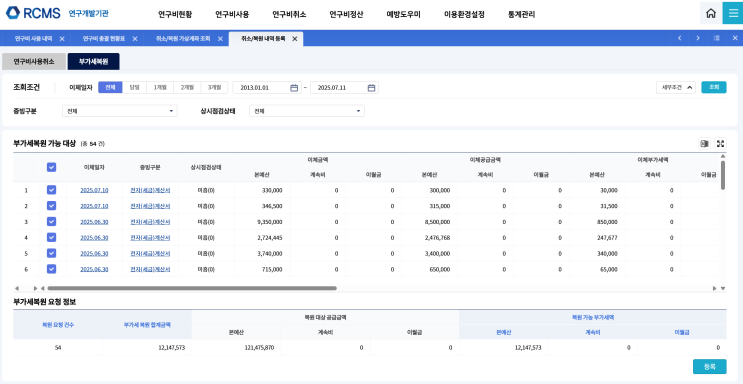Switch to 연구비 사용 내역 tab
This screenshot has height=384, width=743.
coord(33,39)
